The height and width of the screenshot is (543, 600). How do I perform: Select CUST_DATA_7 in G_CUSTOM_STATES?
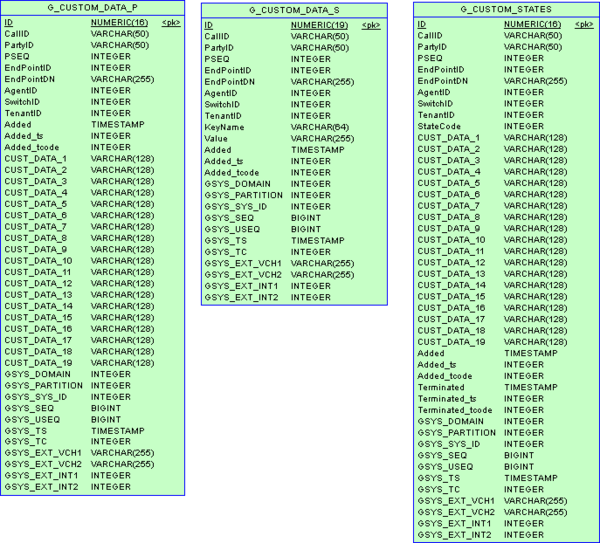click(x=449, y=206)
